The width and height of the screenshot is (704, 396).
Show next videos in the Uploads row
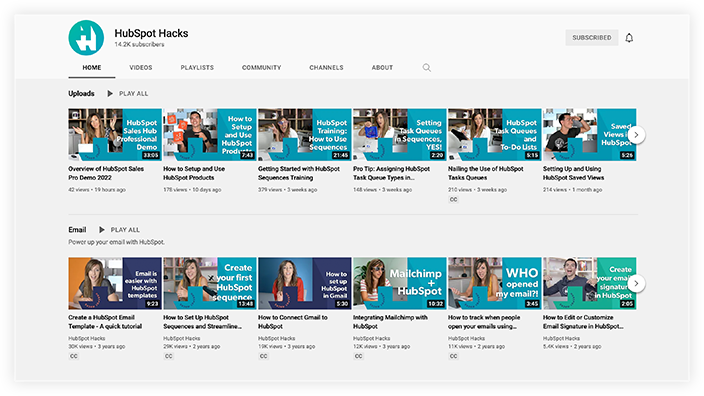(636, 135)
